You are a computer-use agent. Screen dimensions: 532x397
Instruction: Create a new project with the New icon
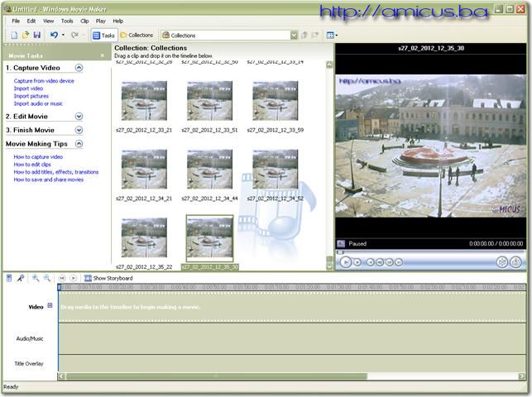point(14,35)
